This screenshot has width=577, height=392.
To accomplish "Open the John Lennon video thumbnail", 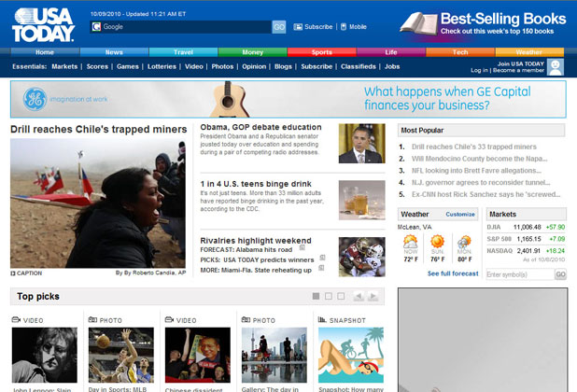I will (x=44, y=355).
